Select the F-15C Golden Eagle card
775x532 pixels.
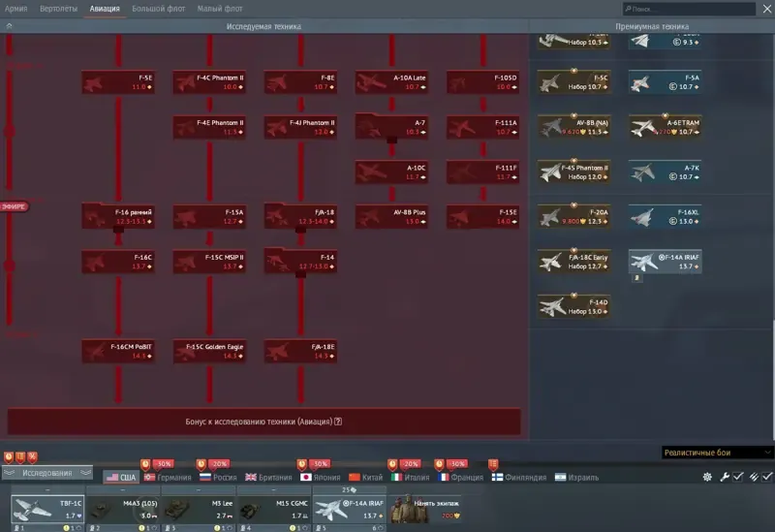[x=209, y=351]
